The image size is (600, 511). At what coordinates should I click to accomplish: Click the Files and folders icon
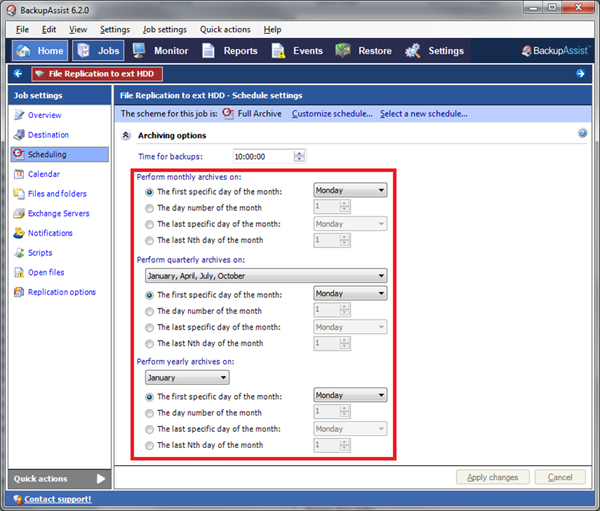pyautogui.click(x=19, y=193)
